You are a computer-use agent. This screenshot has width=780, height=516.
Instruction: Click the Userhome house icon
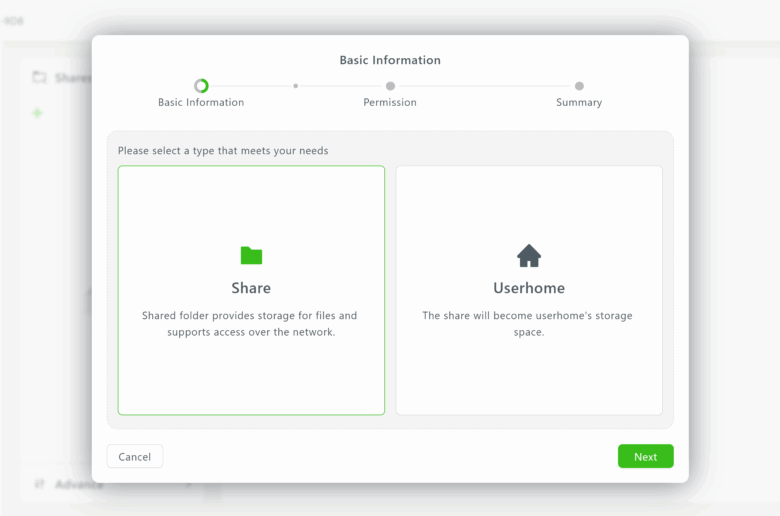529,256
